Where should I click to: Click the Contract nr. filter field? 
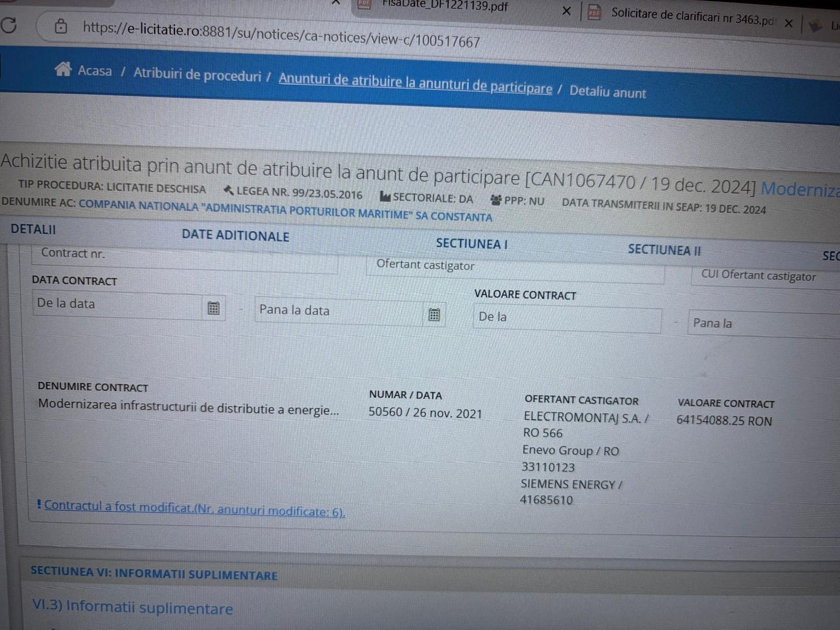point(185,257)
